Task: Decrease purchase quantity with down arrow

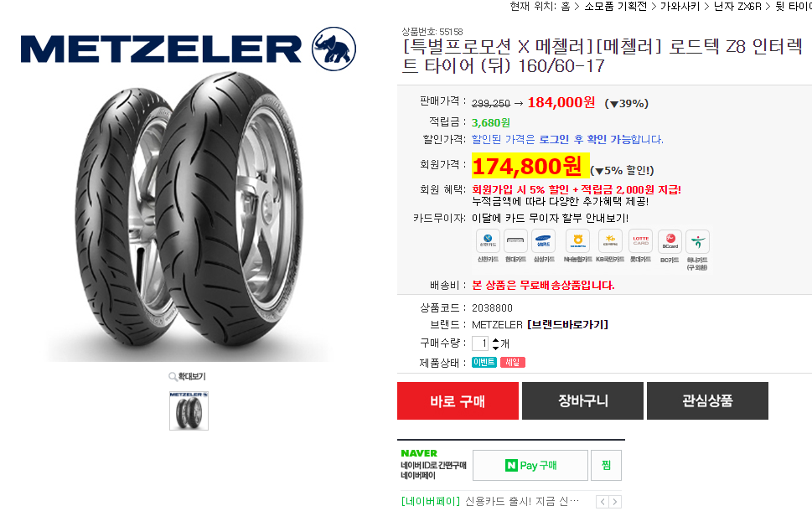Action: (495, 348)
